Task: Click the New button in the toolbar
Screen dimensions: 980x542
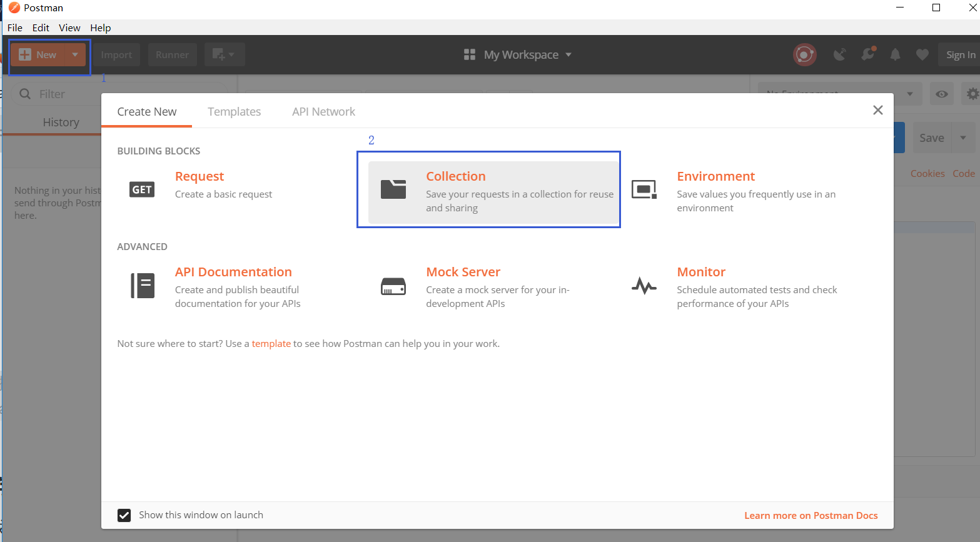Action: coord(38,55)
